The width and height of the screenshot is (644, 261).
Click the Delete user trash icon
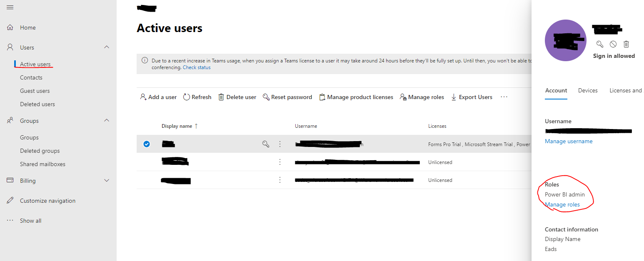(221, 97)
